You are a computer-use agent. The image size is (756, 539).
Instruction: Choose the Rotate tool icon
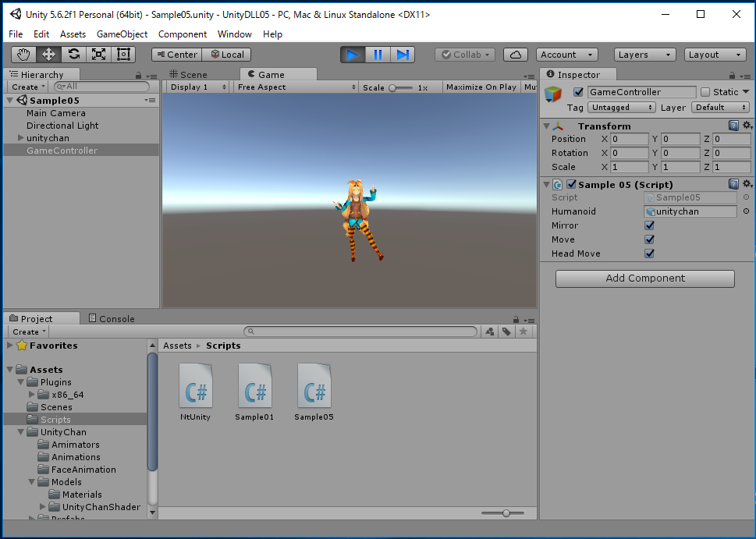point(73,55)
